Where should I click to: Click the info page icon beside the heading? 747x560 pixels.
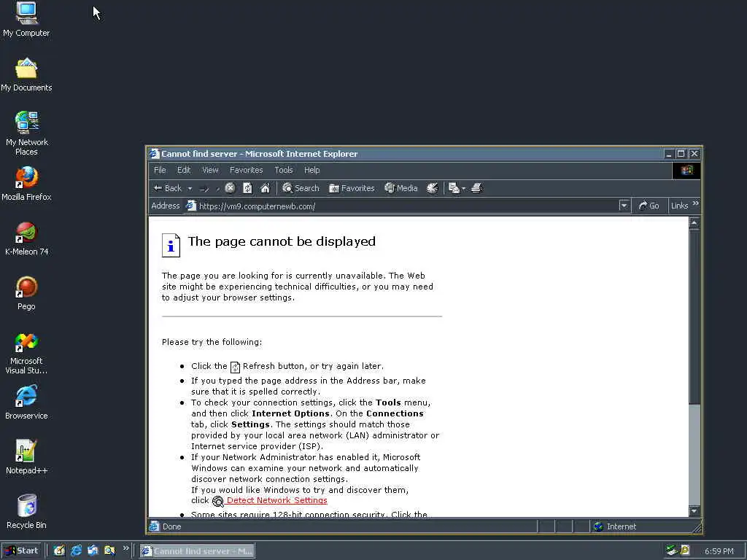pos(171,245)
